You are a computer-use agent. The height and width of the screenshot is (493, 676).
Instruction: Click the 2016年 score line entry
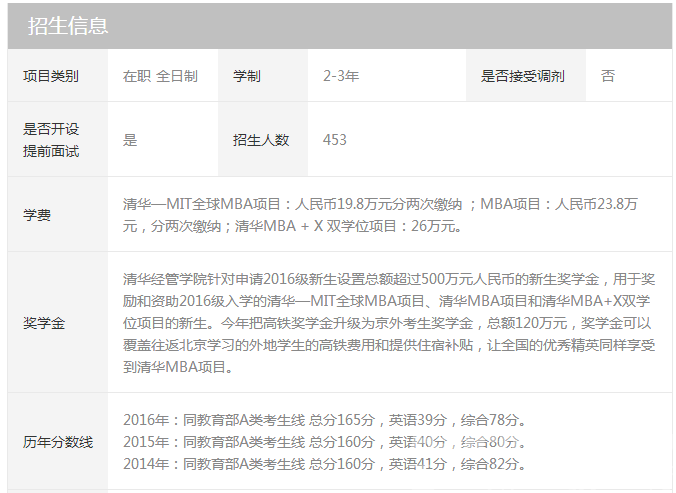324,419
